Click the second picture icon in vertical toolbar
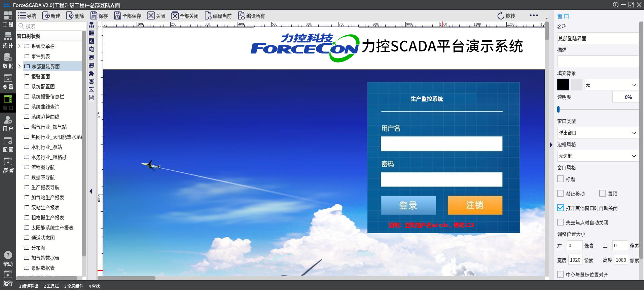The image size is (644, 290). 92,65
